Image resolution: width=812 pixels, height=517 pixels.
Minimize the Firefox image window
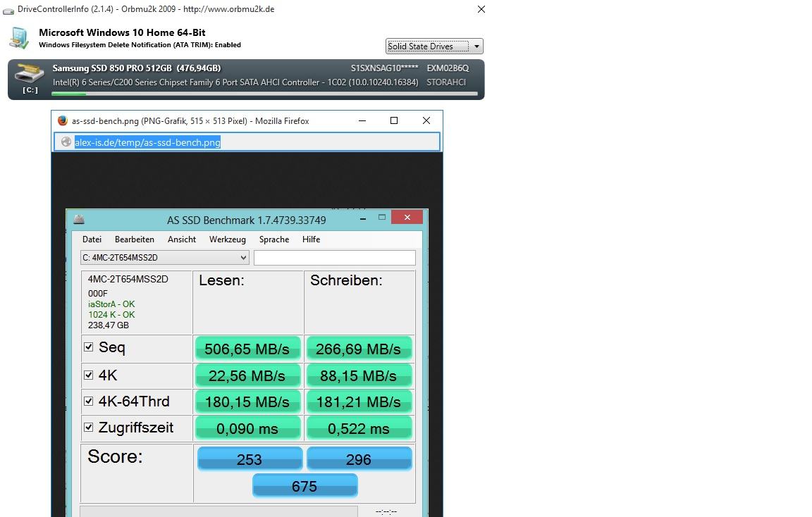362,120
